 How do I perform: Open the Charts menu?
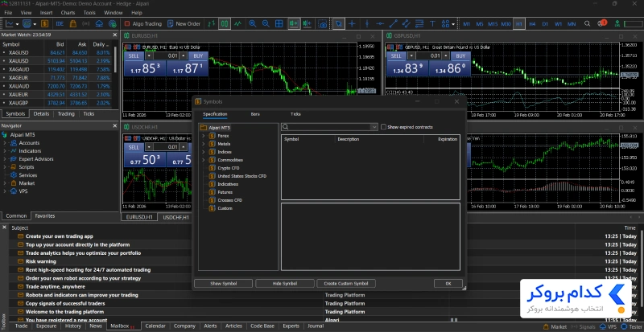pyautogui.click(x=68, y=13)
